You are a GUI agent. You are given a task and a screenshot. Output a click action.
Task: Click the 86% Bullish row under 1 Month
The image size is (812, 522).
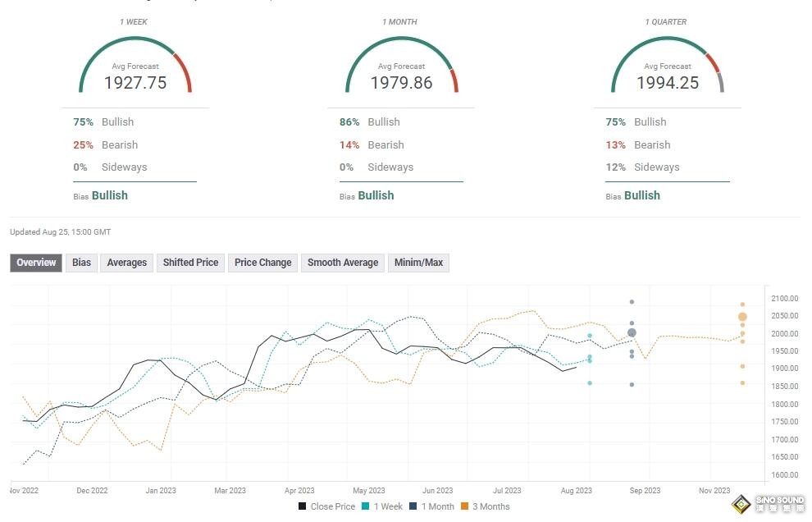[369, 122]
